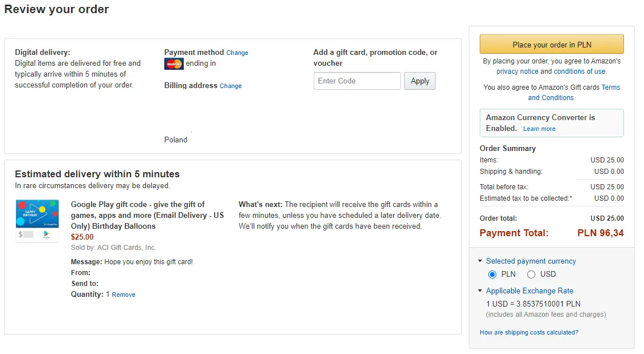The height and width of the screenshot is (354, 644).
Task: Change the billing address
Action: (231, 86)
